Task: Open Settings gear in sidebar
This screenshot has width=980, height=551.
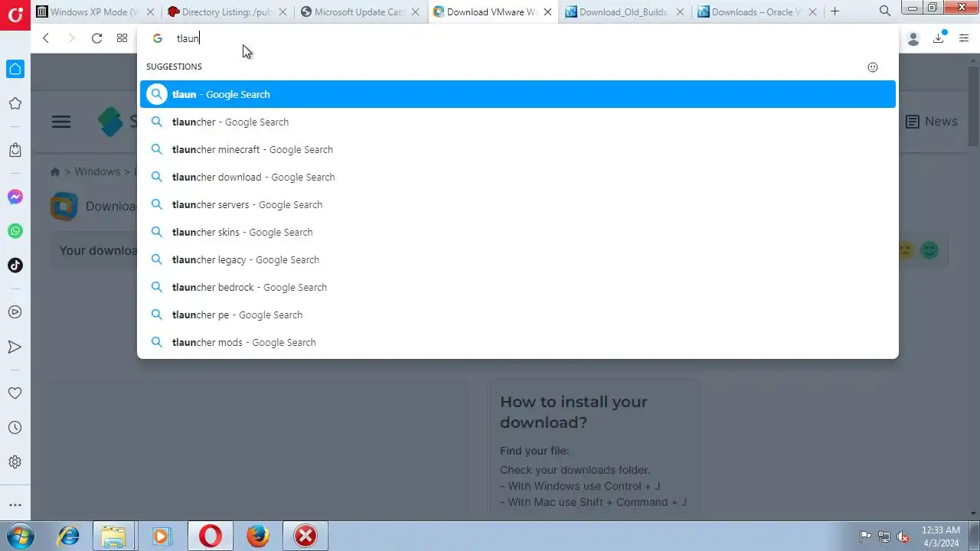Action: tap(15, 462)
